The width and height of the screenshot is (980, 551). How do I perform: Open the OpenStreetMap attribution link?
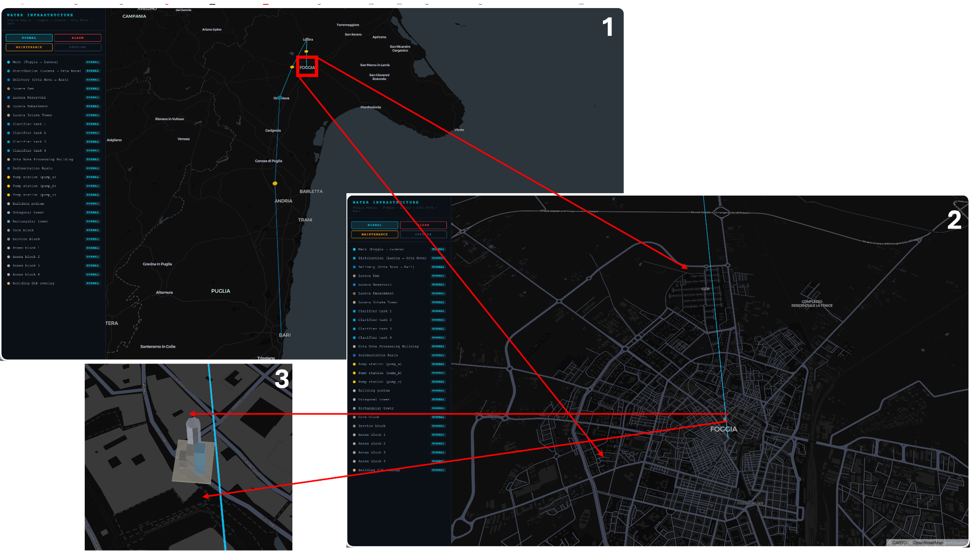pyautogui.click(x=928, y=543)
